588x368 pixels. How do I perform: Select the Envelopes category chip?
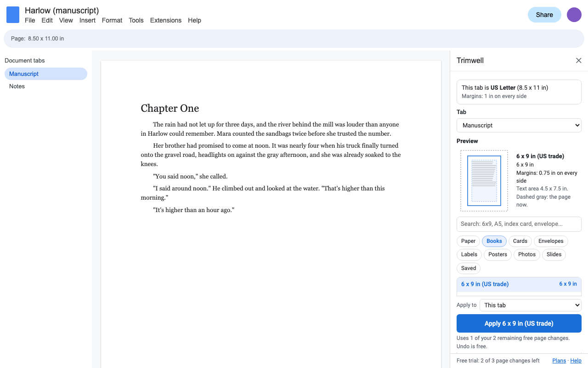click(551, 241)
